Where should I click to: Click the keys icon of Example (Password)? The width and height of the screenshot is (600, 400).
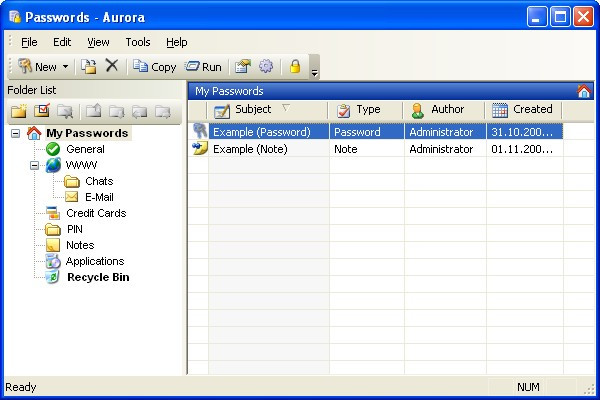click(x=199, y=131)
